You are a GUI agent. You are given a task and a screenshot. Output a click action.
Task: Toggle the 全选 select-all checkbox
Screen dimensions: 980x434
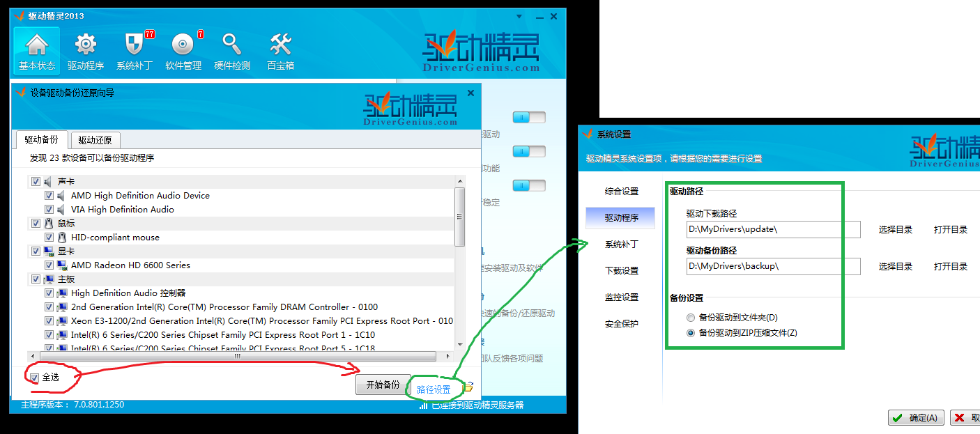click(34, 378)
